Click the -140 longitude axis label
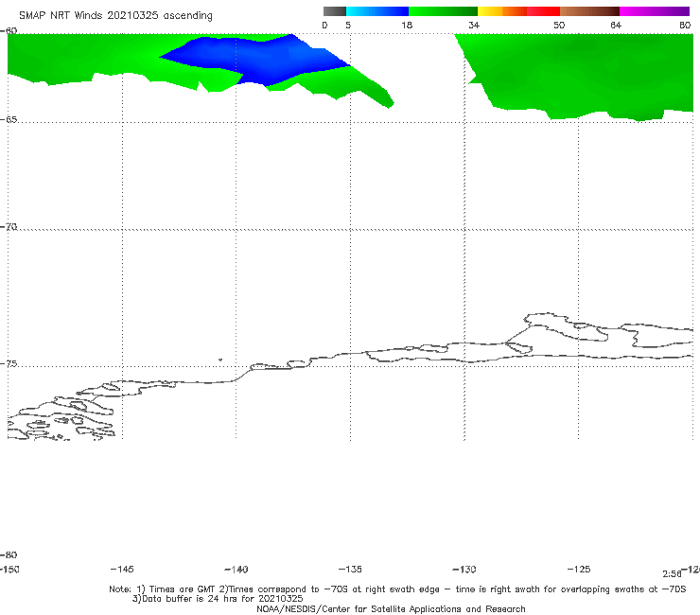700x615 pixels. pos(236,569)
